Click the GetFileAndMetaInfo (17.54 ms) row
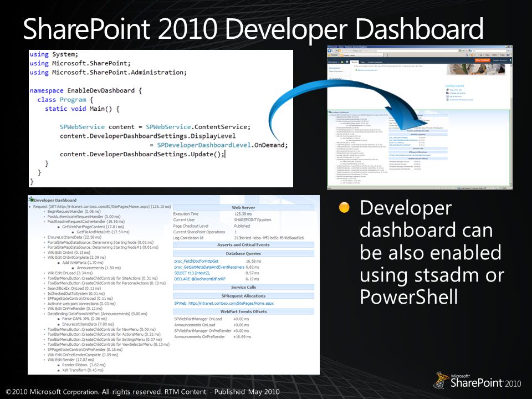 103,232
